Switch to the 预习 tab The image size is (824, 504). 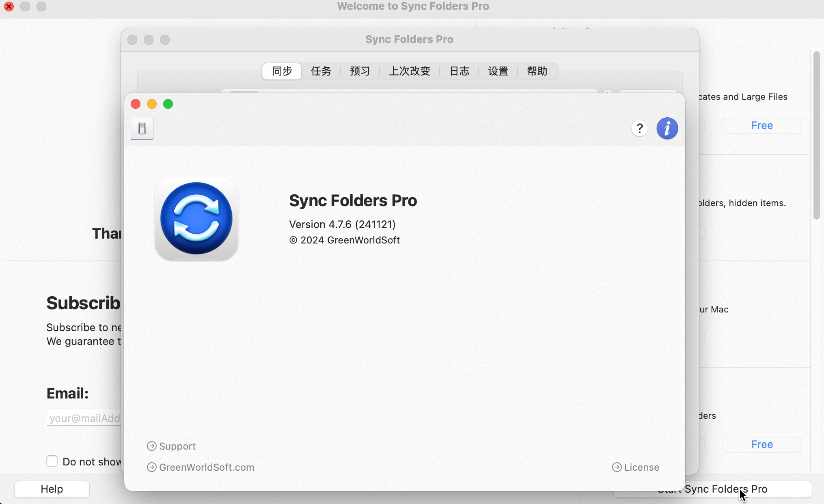(x=360, y=71)
